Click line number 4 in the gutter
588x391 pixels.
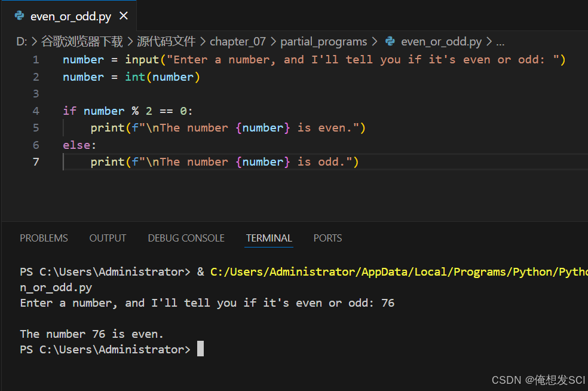pos(36,111)
